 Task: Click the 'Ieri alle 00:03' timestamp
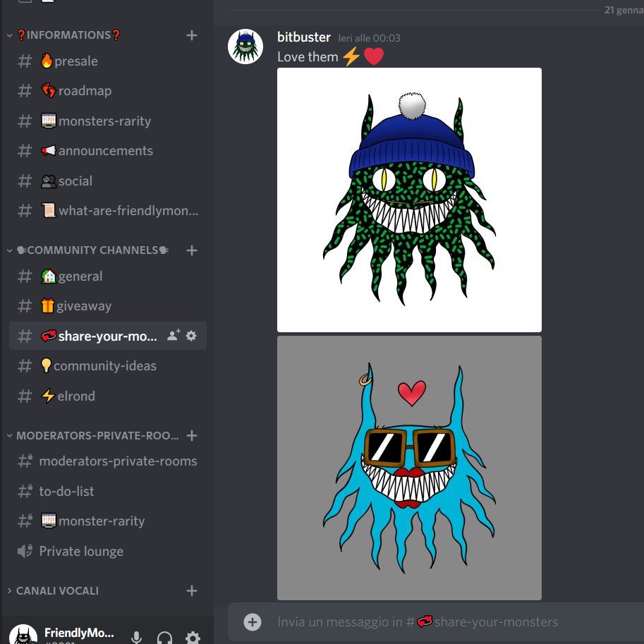369,38
